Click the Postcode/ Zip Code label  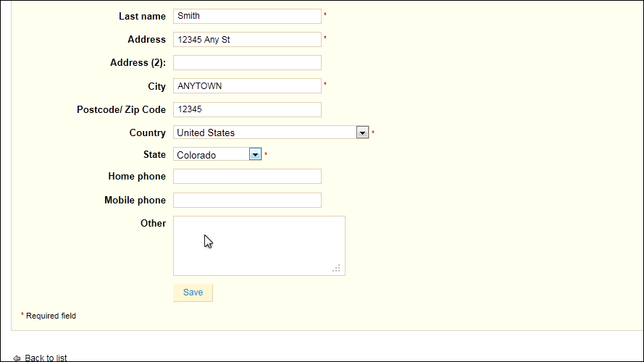pyautogui.click(x=121, y=109)
